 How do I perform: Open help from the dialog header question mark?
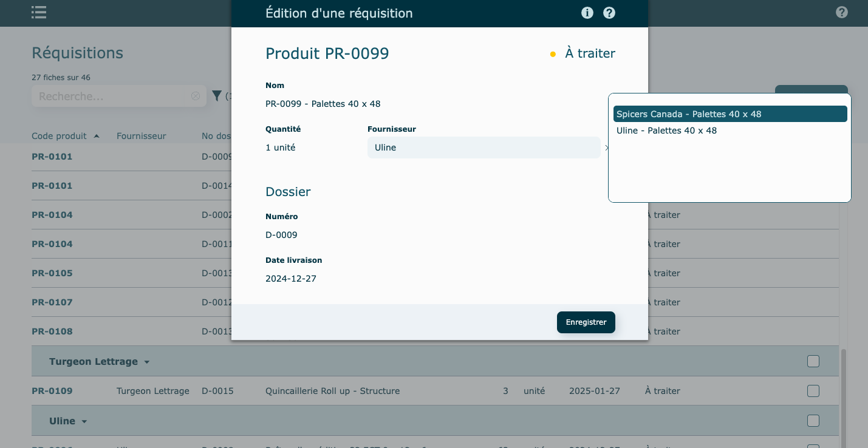609,13
